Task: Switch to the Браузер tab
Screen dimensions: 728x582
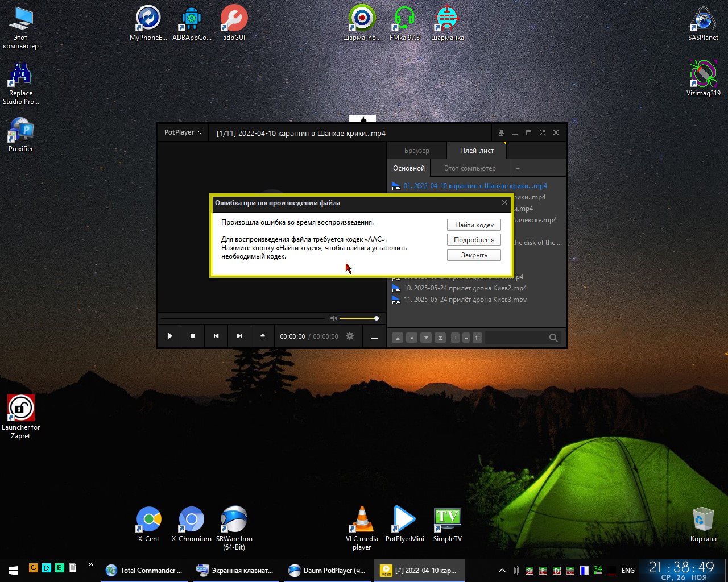Action: click(417, 151)
